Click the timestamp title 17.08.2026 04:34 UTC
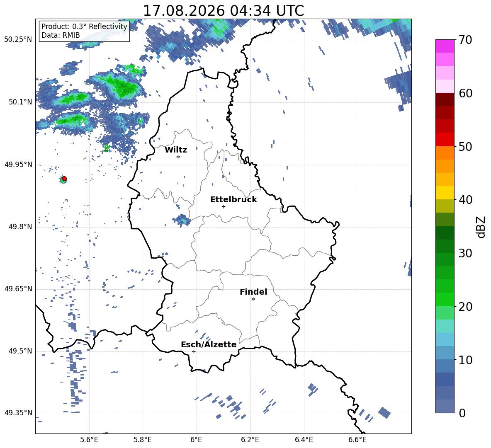This screenshot has width=491, height=448. pyautogui.click(x=224, y=11)
